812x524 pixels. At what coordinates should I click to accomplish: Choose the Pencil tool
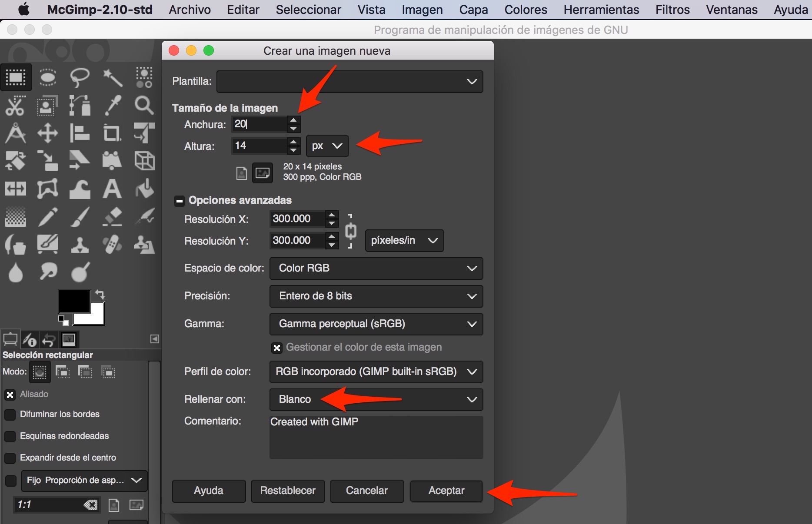point(48,216)
